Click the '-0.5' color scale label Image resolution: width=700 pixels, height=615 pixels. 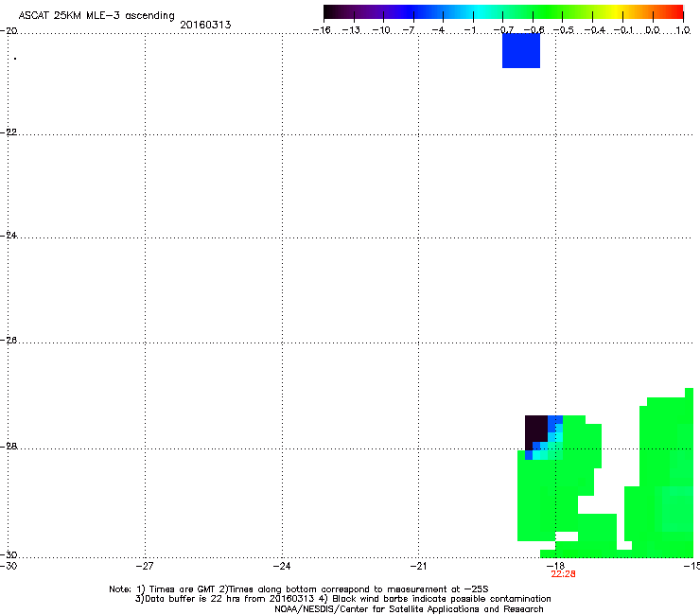coord(564,30)
